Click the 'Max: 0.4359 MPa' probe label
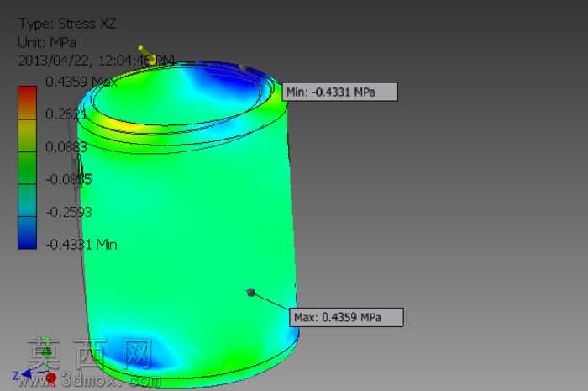 (346, 318)
